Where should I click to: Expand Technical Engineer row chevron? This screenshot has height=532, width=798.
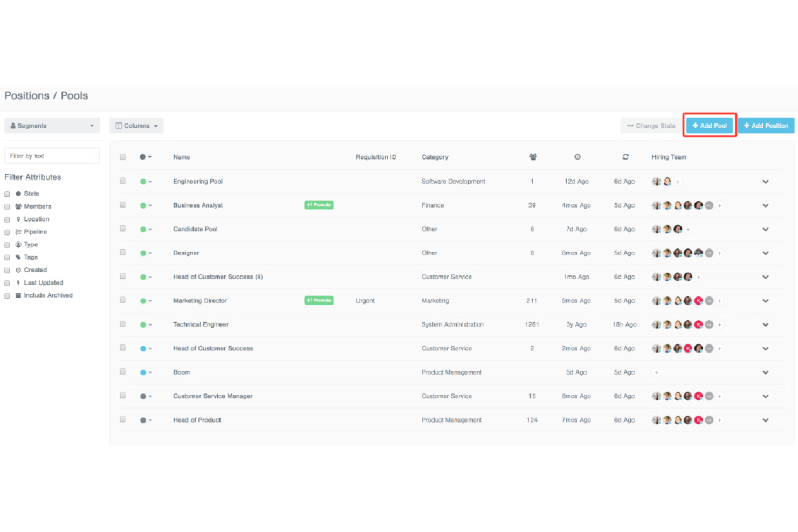click(x=766, y=324)
